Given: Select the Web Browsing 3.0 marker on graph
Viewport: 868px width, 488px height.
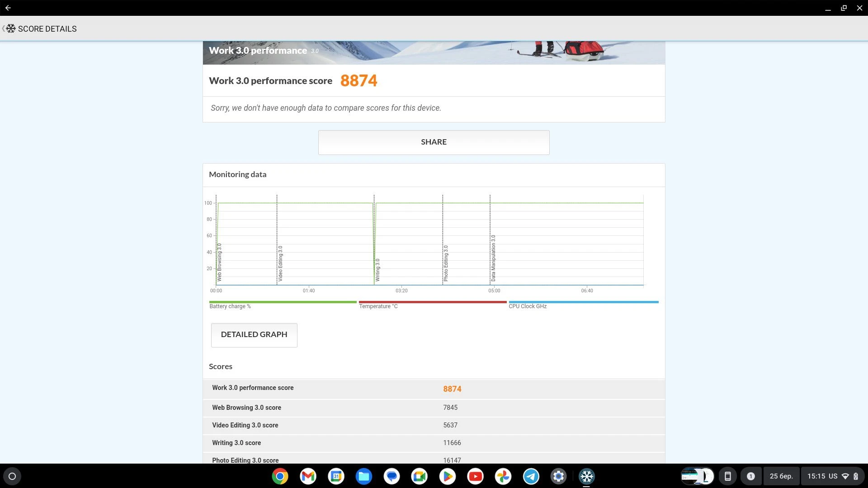Looking at the screenshot, I should pyautogui.click(x=219, y=263).
